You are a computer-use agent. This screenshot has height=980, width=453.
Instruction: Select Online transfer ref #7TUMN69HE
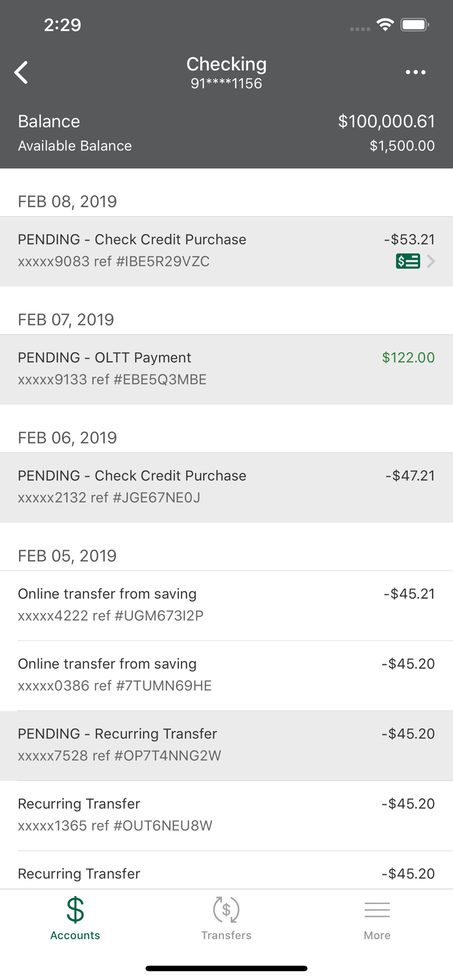tap(226, 676)
